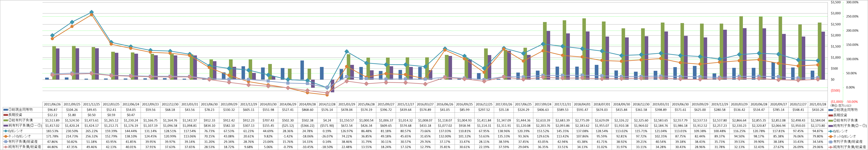868x150 pixels.
Task: Click the 2013/03/31 date header cell
Action: click(x=190, y=105)
